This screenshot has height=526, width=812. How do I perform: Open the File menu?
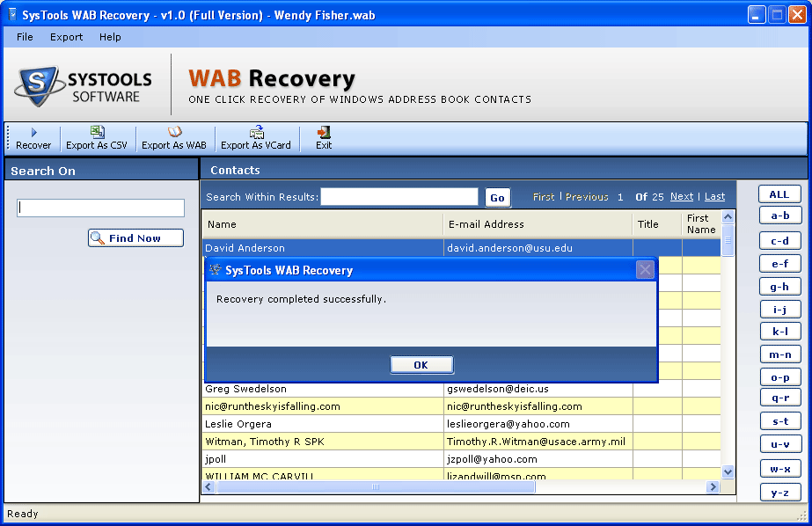pyautogui.click(x=25, y=37)
